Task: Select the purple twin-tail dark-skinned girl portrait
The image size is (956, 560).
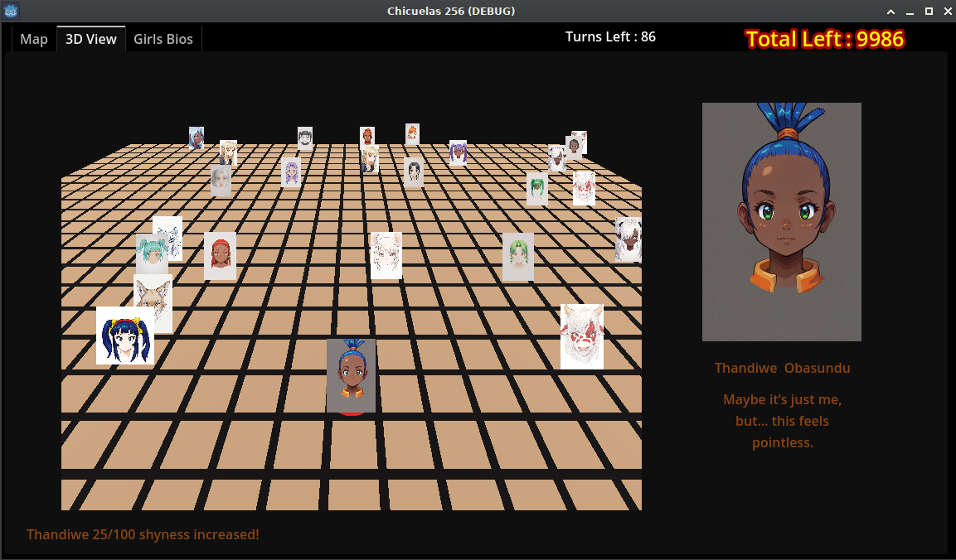Action: coord(458,153)
